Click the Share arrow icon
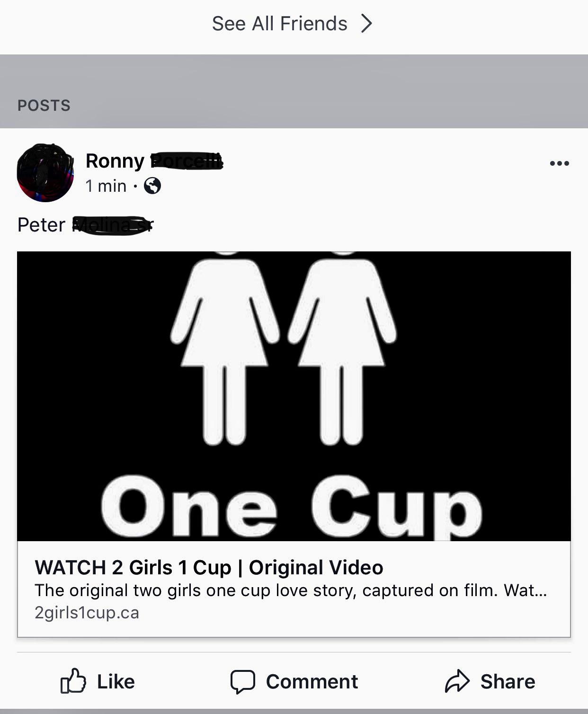588x714 pixels. coord(457,681)
